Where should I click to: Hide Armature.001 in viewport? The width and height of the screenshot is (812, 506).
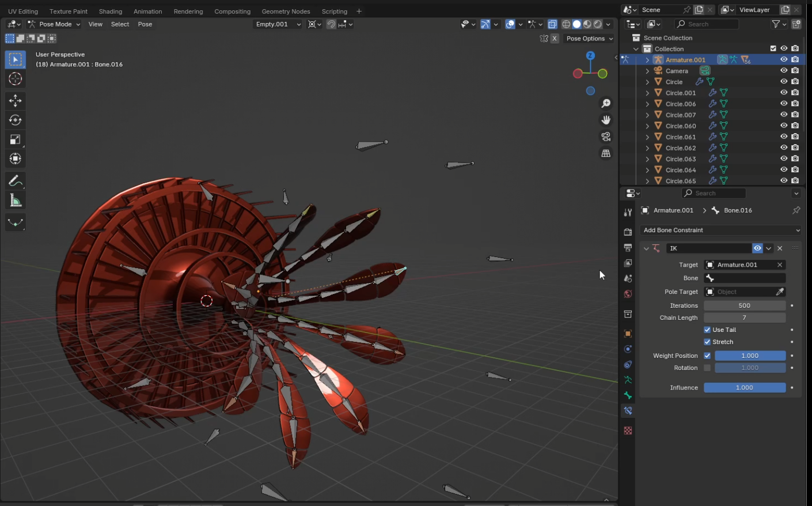[784, 59]
